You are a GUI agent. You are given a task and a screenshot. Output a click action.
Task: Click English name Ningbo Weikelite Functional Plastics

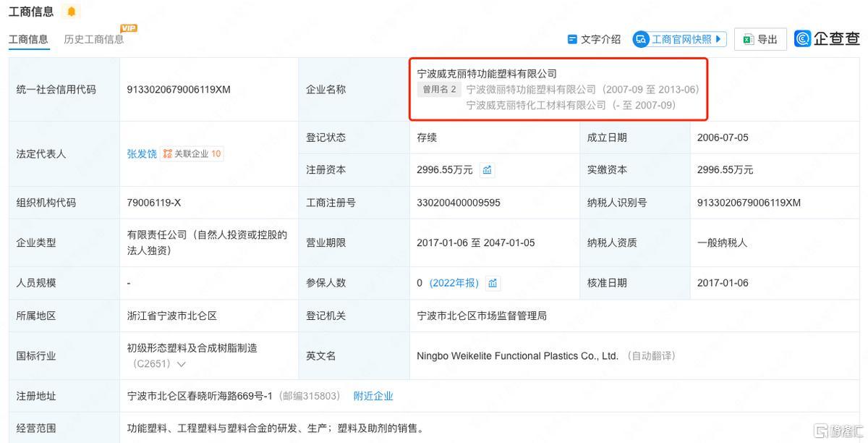517,356
